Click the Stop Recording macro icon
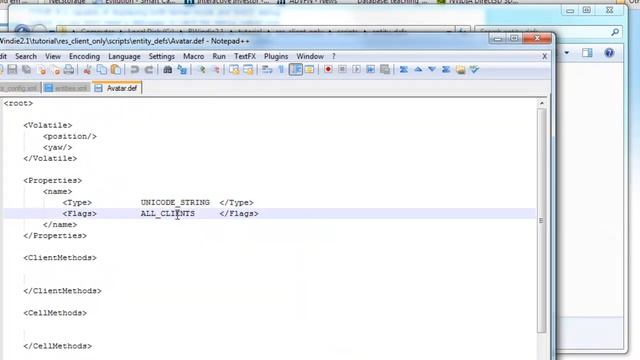640x360 pixels. [342, 69]
